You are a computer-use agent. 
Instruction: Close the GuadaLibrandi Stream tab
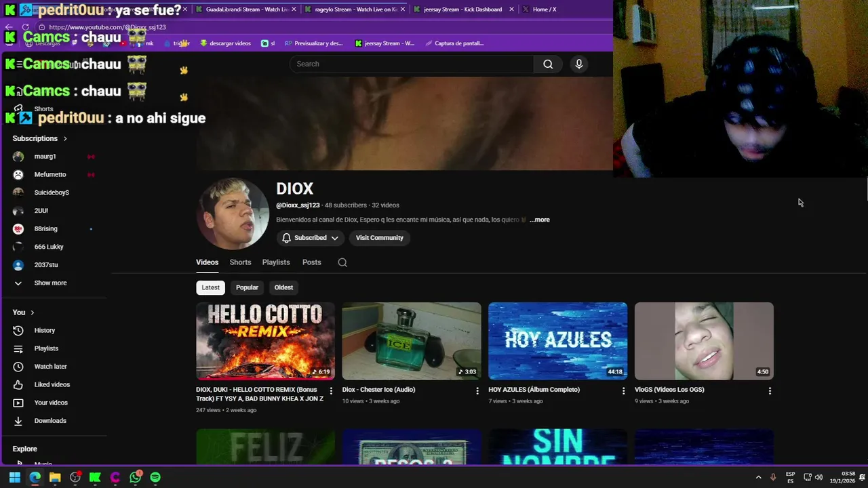(294, 9)
